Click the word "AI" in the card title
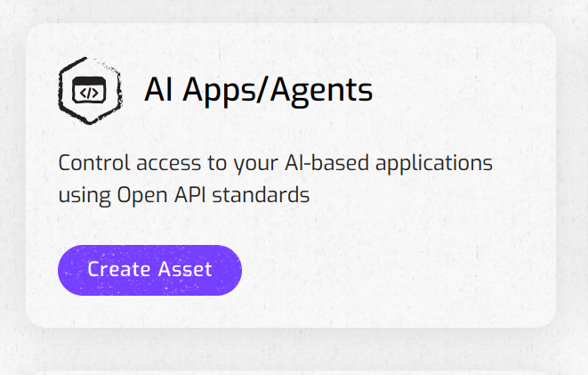 (x=158, y=90)
